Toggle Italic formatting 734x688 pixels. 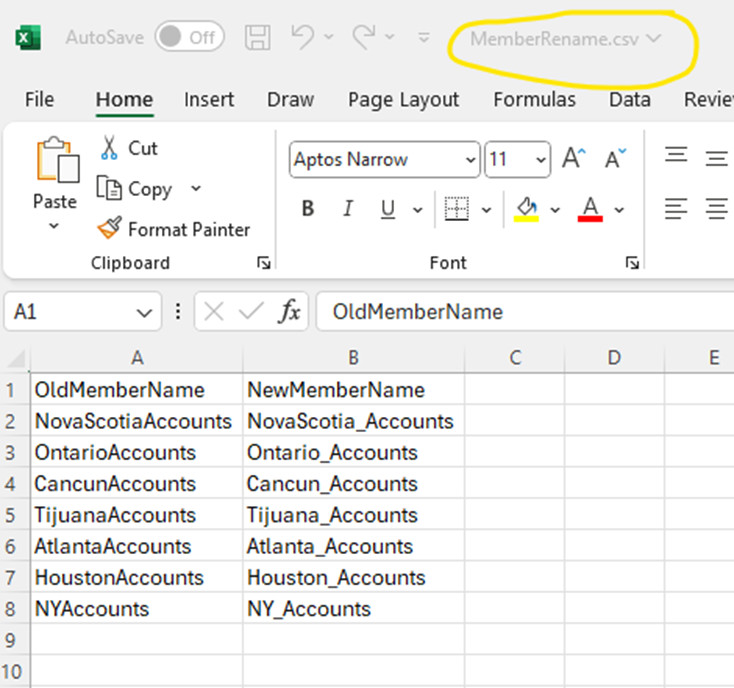(348, 209)
